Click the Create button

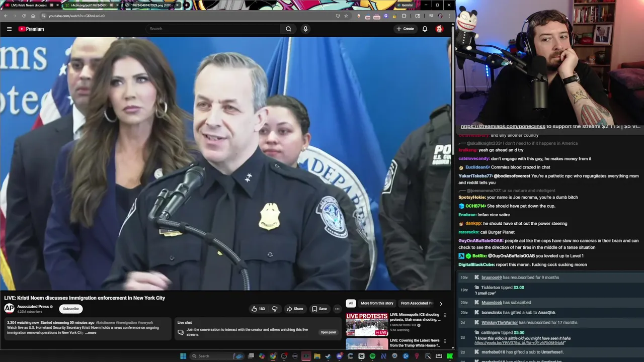point(405,29)
